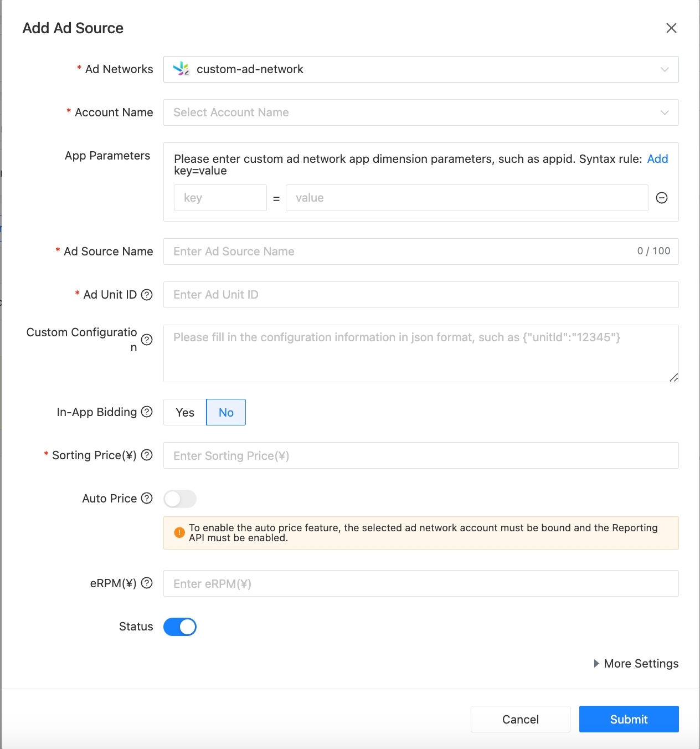Click the help icon beside Ad Unit ID
This screenshot has width=700, height=749.
tap(147, 295)
